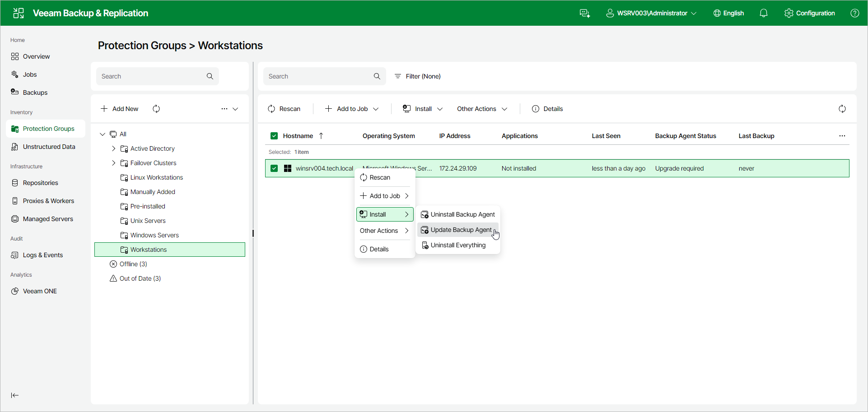Open the tree panel more actions ellipsis
The image size is (868, 412).
[224, 109]
